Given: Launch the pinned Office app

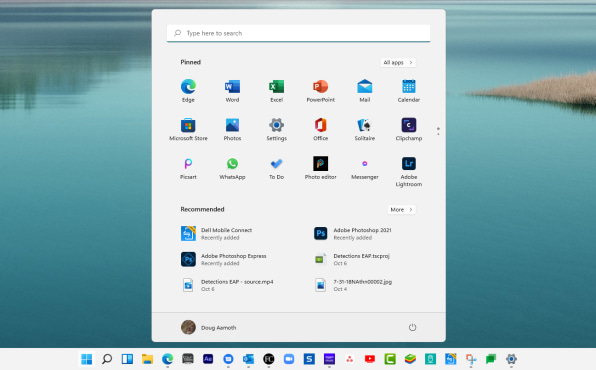Looking at the screenshot, I should [x=320, y=129].
